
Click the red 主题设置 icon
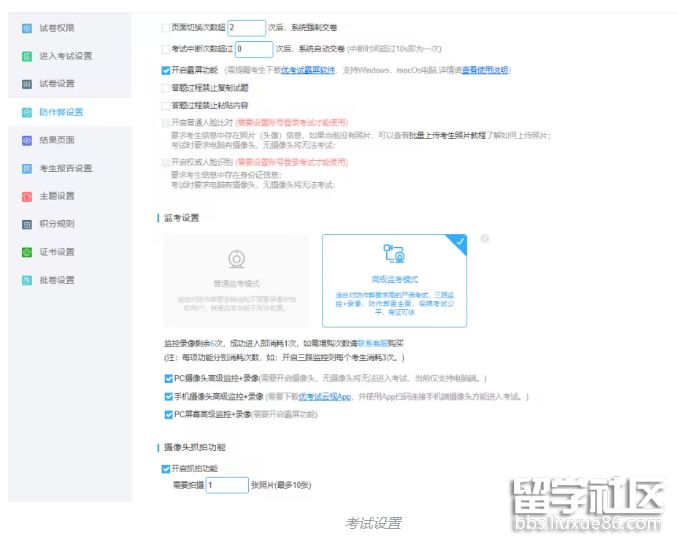tap(27, 196)
